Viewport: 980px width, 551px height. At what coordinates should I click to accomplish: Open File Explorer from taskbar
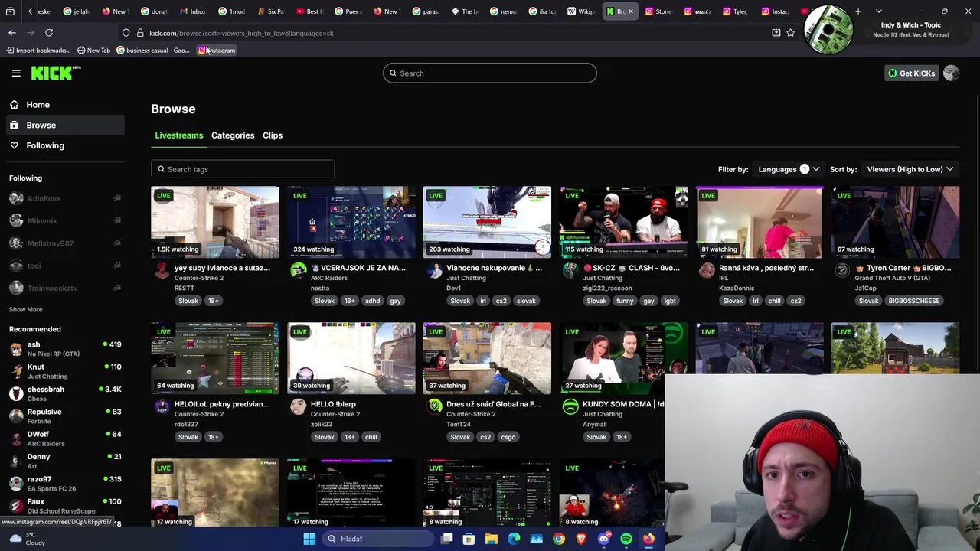coord(491,539)
